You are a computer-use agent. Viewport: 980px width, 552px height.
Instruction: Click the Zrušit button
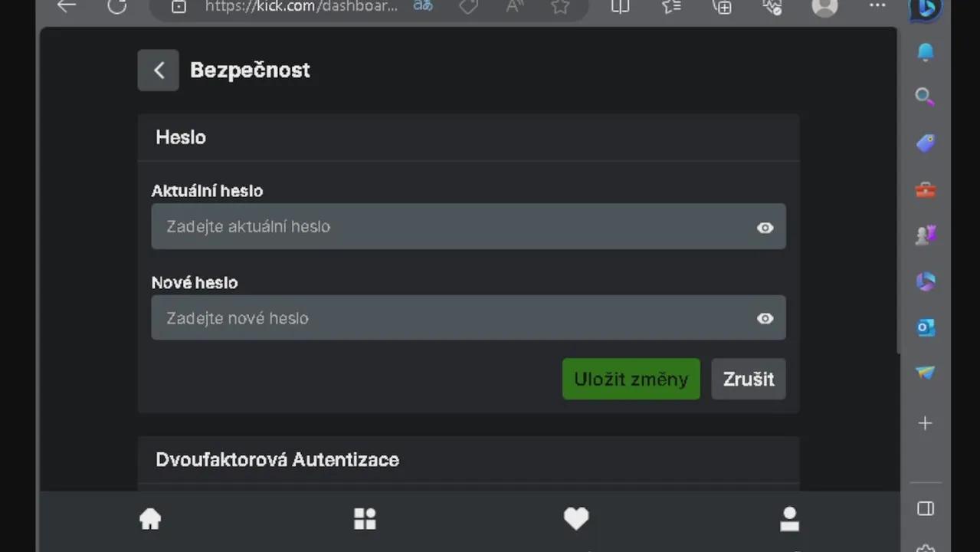748,379
